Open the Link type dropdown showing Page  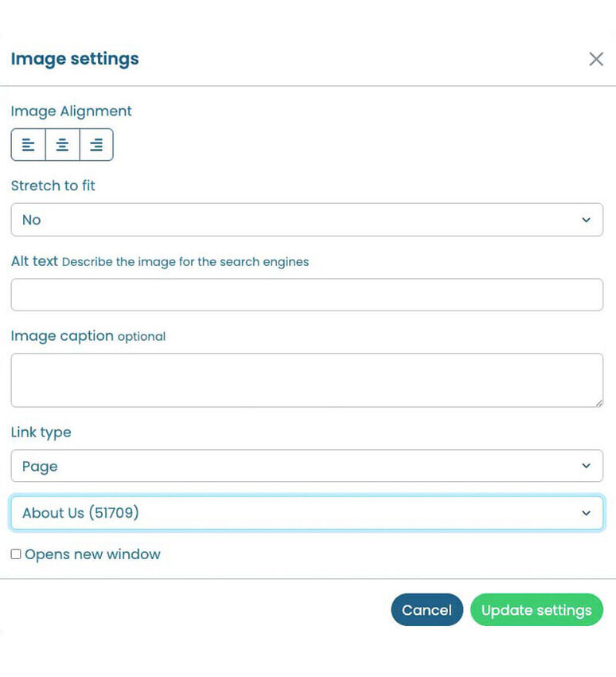coord(306,466)
